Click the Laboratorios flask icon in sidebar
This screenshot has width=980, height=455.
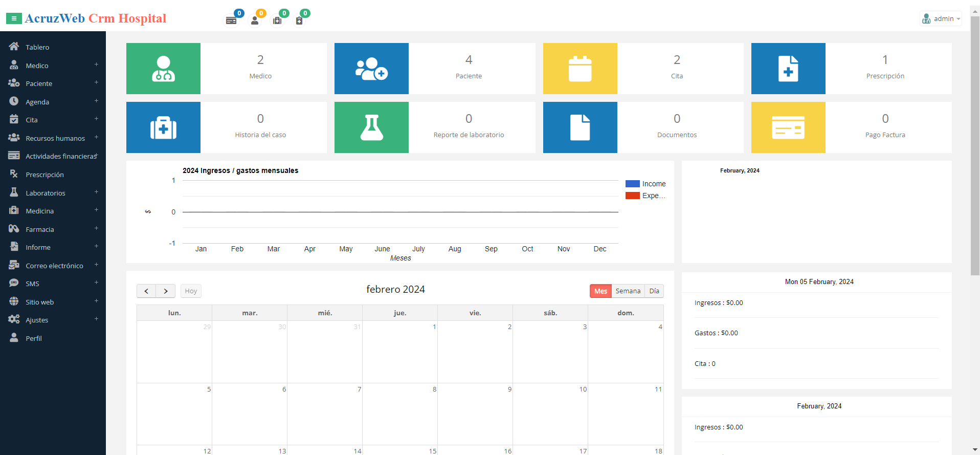(14, 192)
